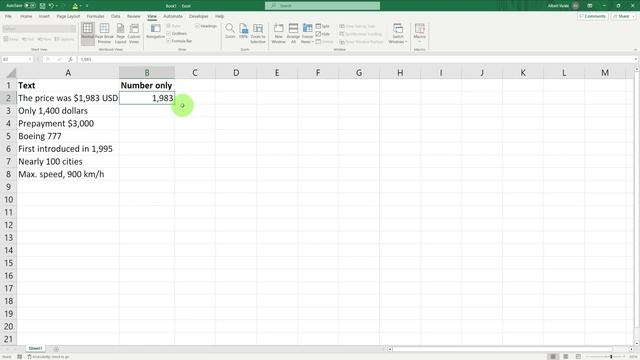The height and width of the screenshot is (360, 640).
Task: Open the Zoom dialog
Action: click(x=230, y=31)
